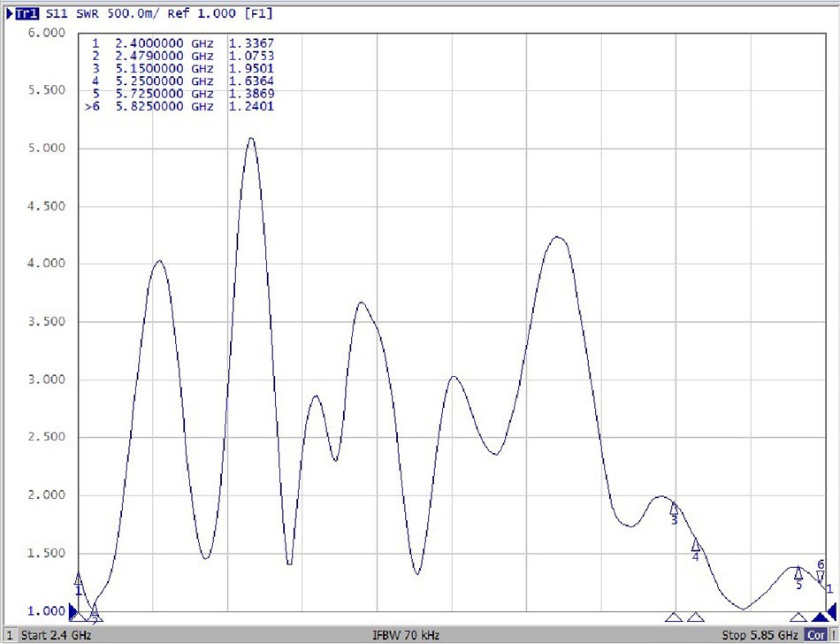This screenshot has width=840, height=644.
Task: Click the IFBW 70 kHz field
Action: coord(406,635)
